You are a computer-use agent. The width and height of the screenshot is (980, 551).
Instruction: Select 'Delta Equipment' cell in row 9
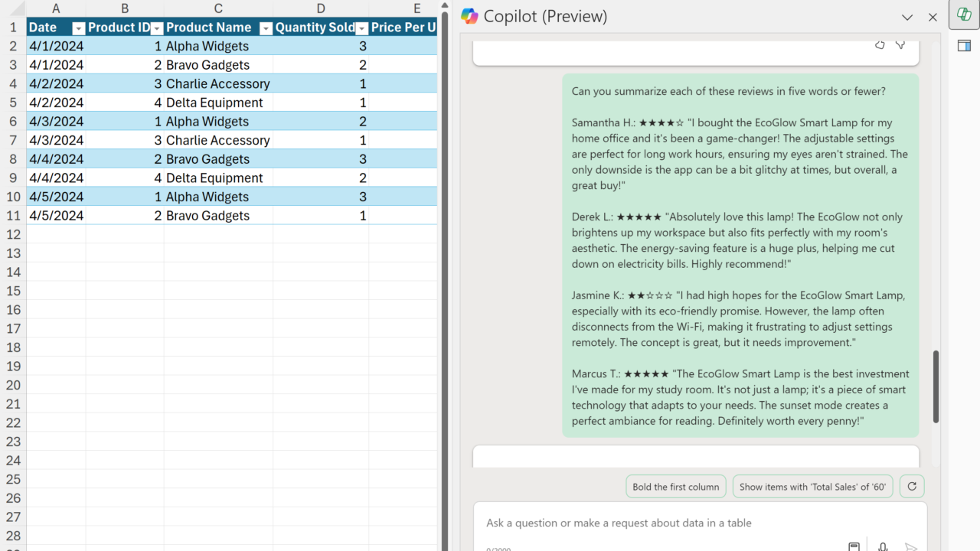click(x=218, y=178)
